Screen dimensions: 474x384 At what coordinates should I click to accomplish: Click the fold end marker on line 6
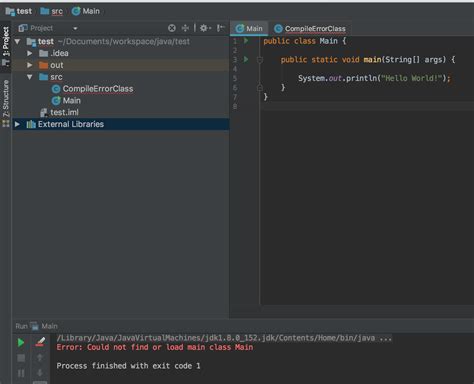(260, 88)
